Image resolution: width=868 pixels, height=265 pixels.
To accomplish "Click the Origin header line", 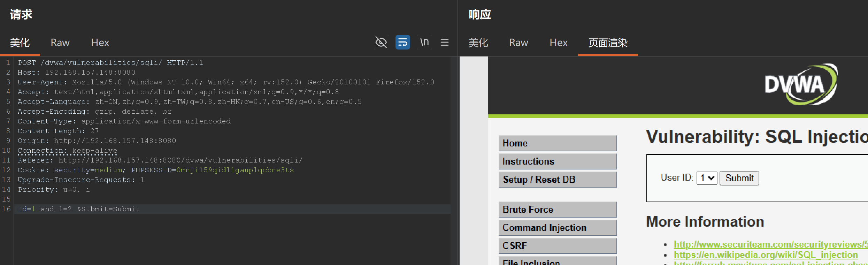I will coord(97,141).
